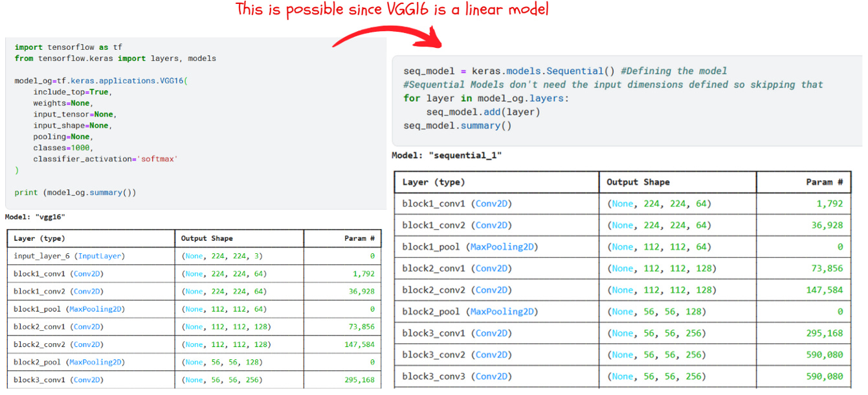
Task: Click block1_conv1 layer name in vgg16 table
Action: (x=58, y=274)
